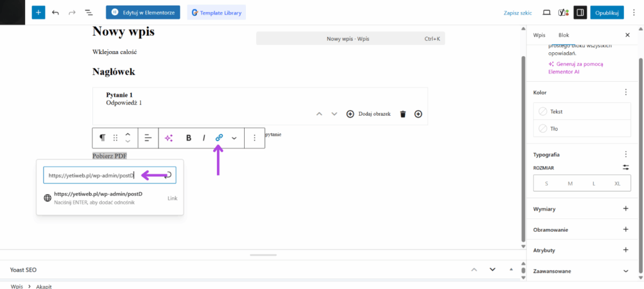This screenshot has width=644, height=289.
Task: Click the block inserter plus button
Action: 38,12
